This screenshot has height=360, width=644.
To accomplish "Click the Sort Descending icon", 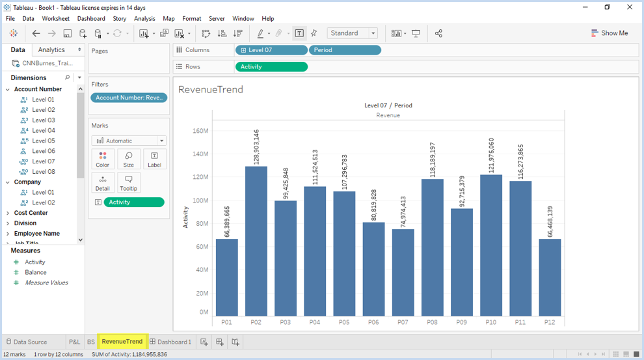I will coord(238,33).
